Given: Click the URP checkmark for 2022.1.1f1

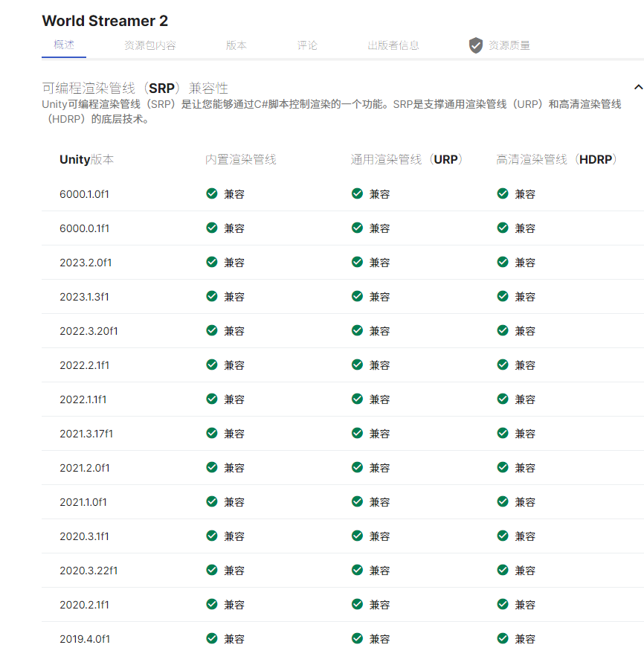Looking at the screenshot, I should click(357, 399).
